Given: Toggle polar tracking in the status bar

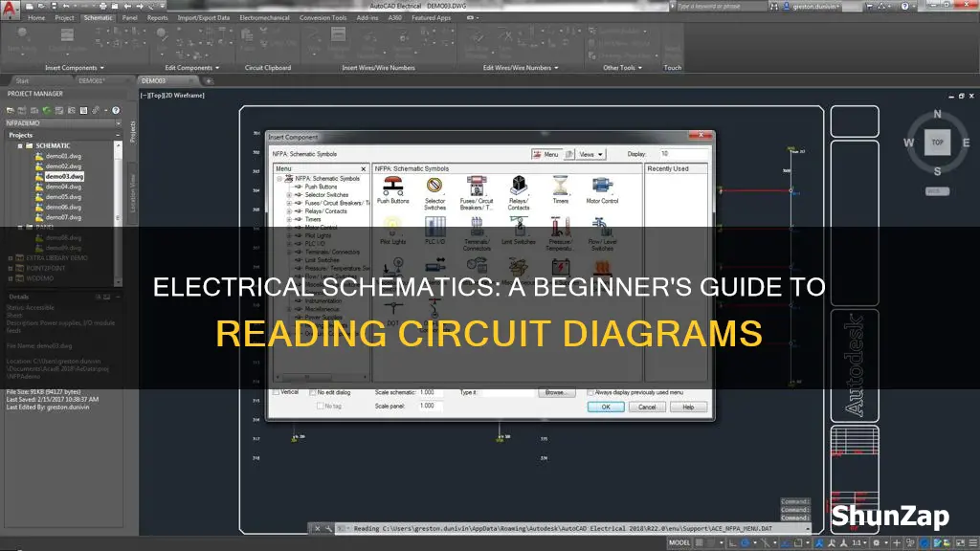Looking at the screenshot, I should point(746,543).
